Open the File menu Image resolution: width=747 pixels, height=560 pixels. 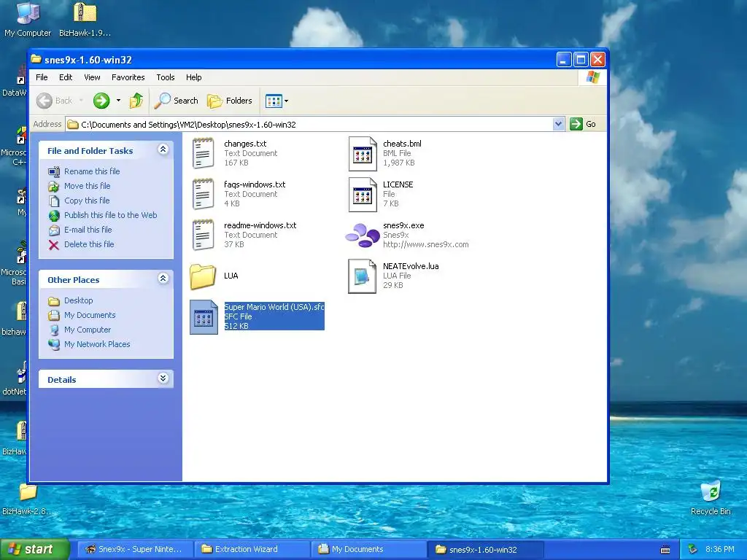coord(42,77)
